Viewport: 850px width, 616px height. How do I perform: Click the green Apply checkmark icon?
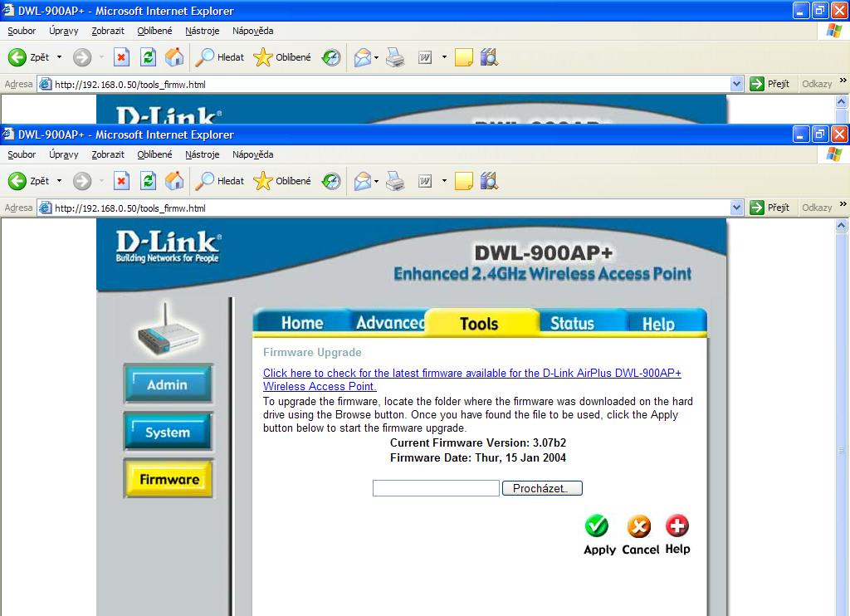[x=596, y=526]
